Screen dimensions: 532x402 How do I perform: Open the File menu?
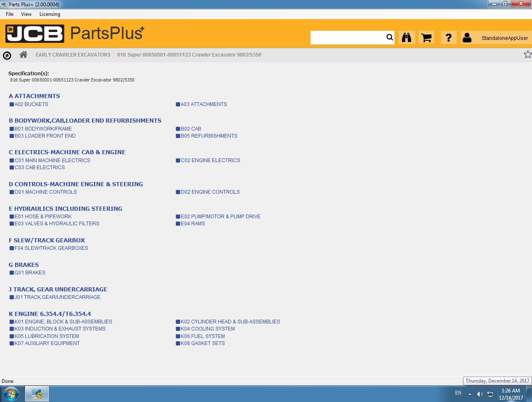10,14
